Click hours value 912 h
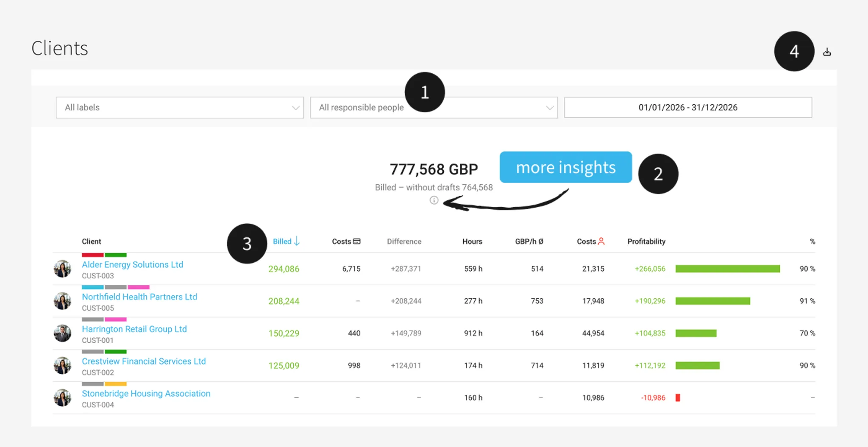This screenshot has width=868, height=447. tap(473, 333)
